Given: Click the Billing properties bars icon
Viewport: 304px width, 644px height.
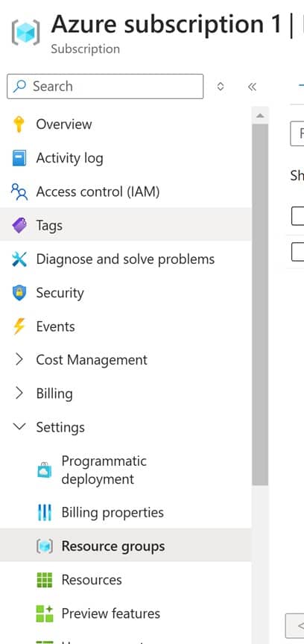Looking at the screenshot, I should pos(45,513).
